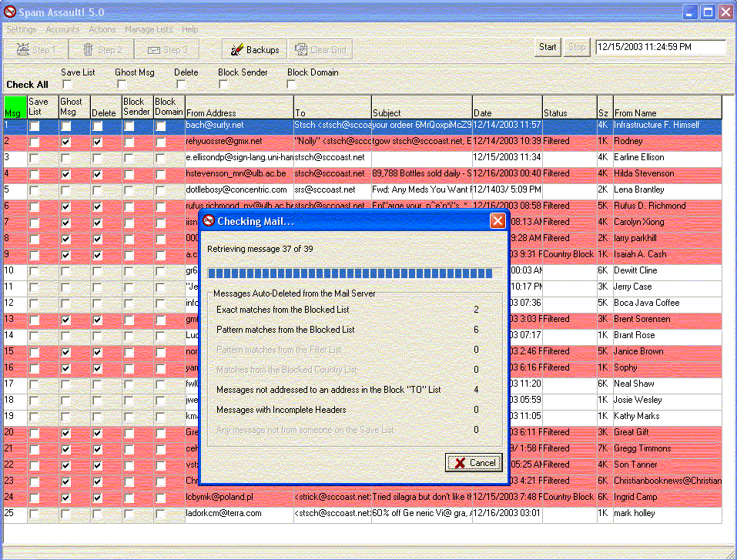The height and width of the screenshot is (560, 737).
Task: Select sender dotllebosy@concentric.com
Action: 236,189
